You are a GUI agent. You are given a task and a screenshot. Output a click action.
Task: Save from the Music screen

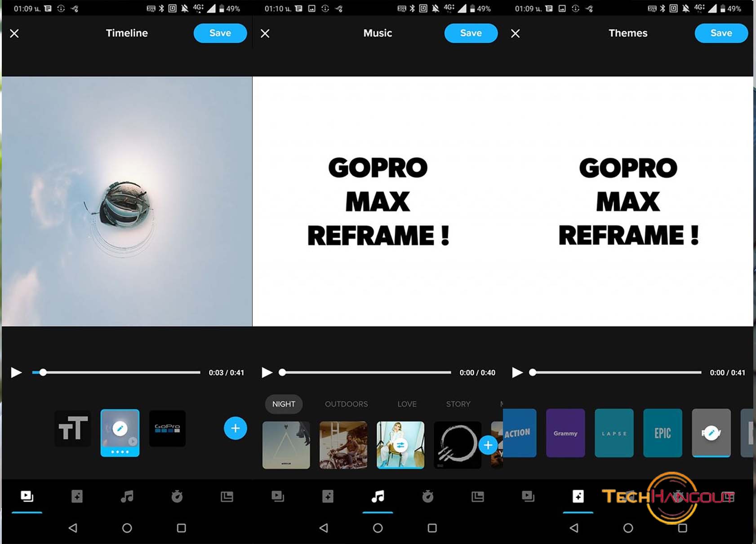(x=471, y=33)
